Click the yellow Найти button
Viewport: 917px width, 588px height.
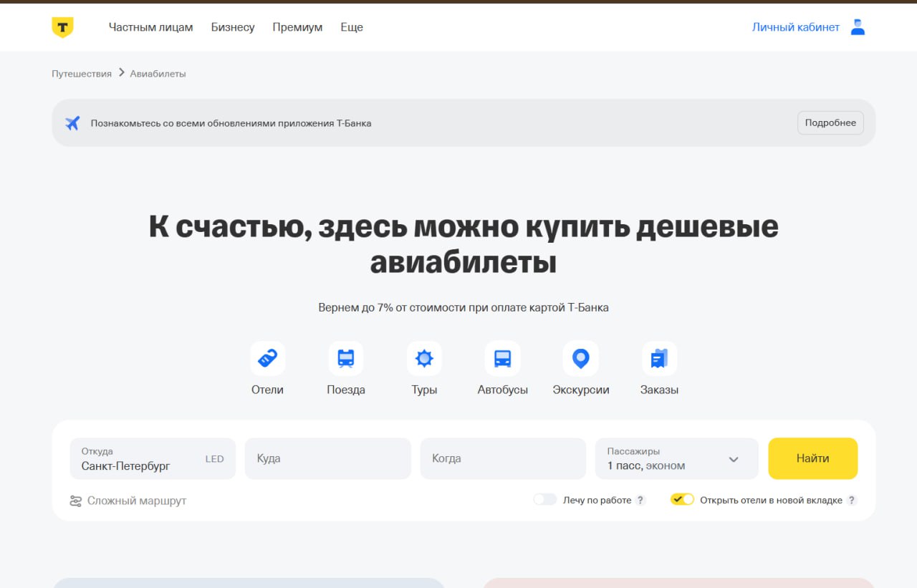pyautogui.click(x=813, y=458)
